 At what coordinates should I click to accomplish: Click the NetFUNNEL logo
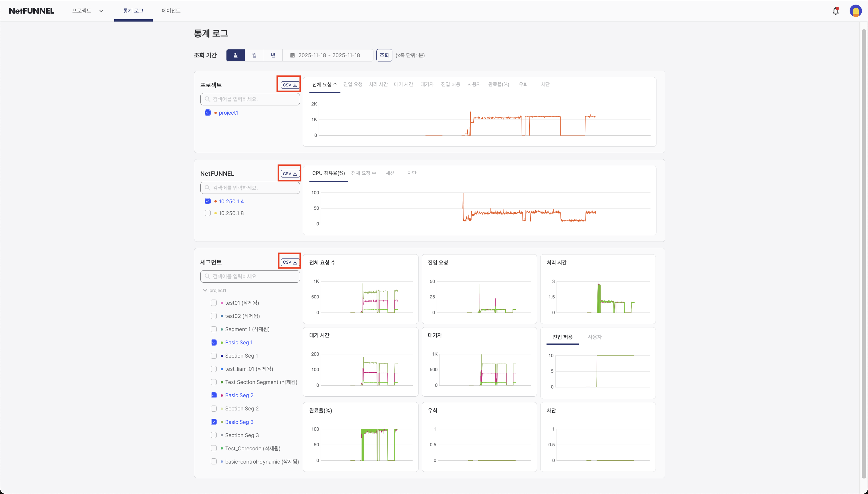tap(32, 11)
